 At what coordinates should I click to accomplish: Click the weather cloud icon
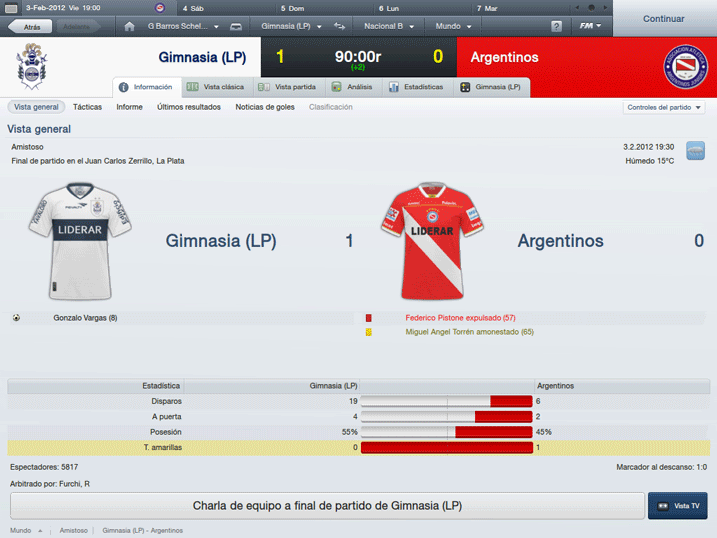coord(695,151)
